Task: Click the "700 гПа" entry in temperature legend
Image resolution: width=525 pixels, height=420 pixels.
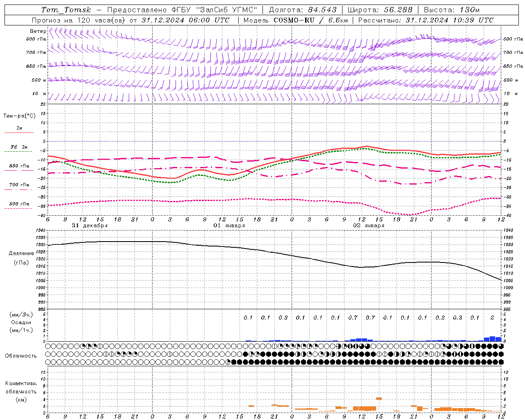Action: [19, 185]
